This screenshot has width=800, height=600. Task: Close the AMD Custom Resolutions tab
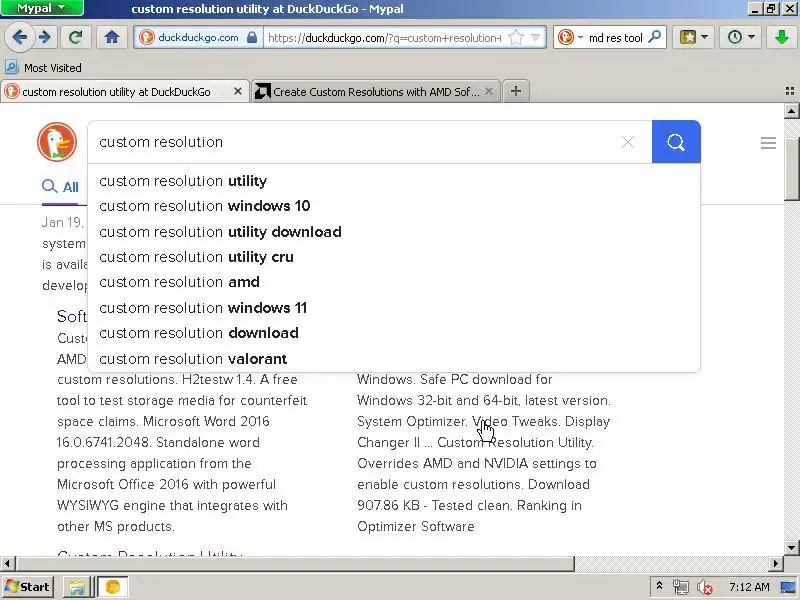(x=489, y=91)
